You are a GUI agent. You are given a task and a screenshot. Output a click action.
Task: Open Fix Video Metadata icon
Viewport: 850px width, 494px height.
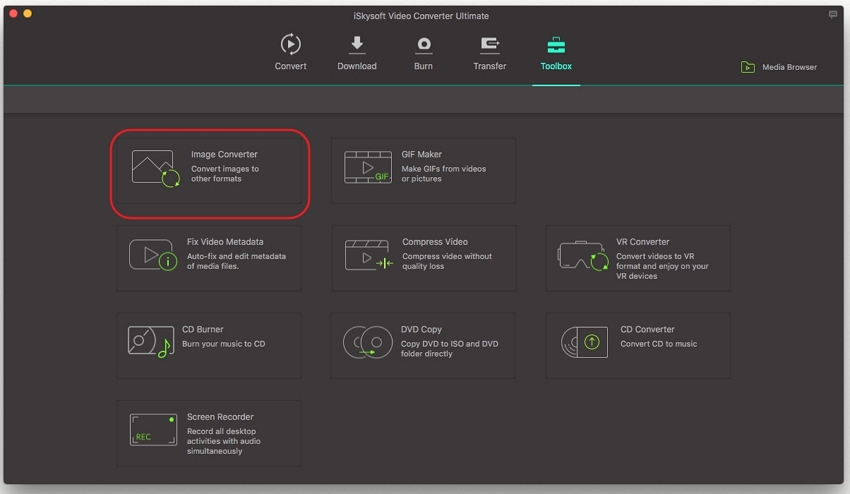(153, 255)
